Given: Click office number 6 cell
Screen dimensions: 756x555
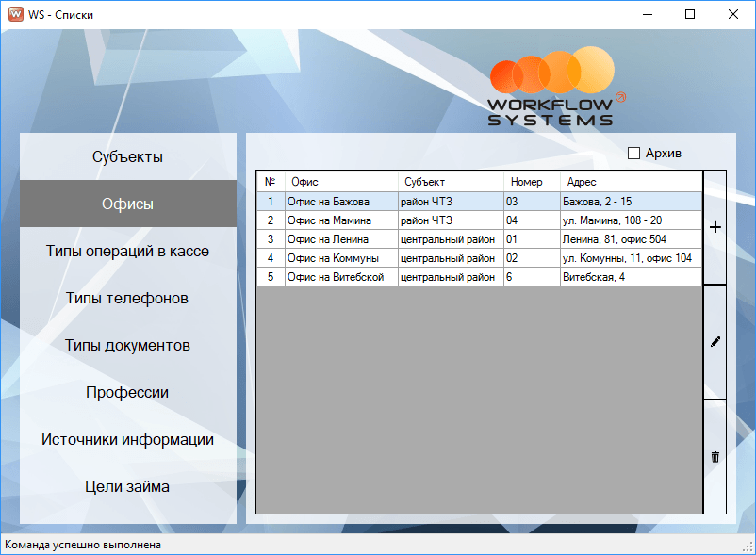Looking at the screenshot, I should (532, 276).
